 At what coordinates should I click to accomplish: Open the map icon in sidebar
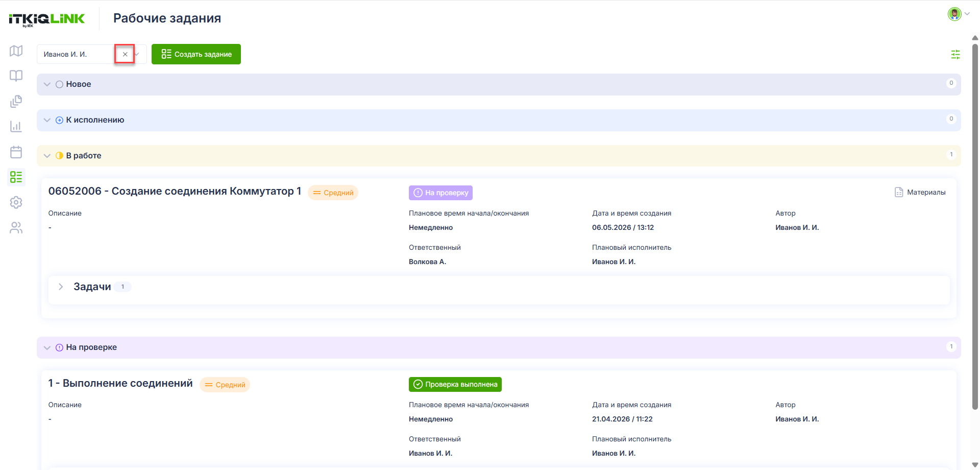(16, 51)
